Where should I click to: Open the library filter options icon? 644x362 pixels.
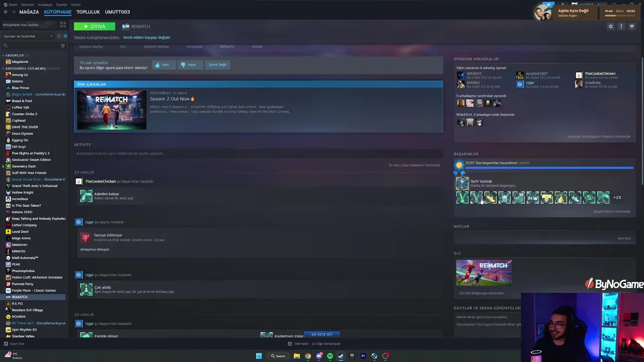(63, 46)
